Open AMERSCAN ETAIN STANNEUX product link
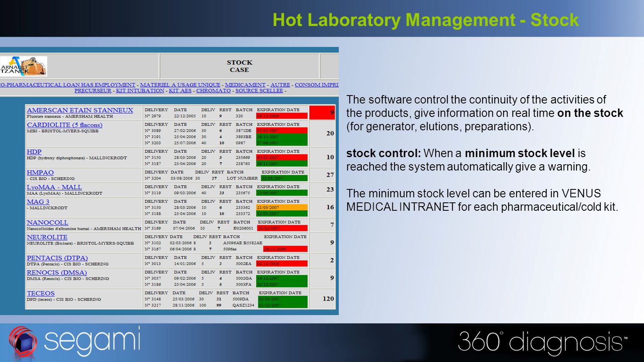Screen dimensions: 644x362 tap(80, 110)
